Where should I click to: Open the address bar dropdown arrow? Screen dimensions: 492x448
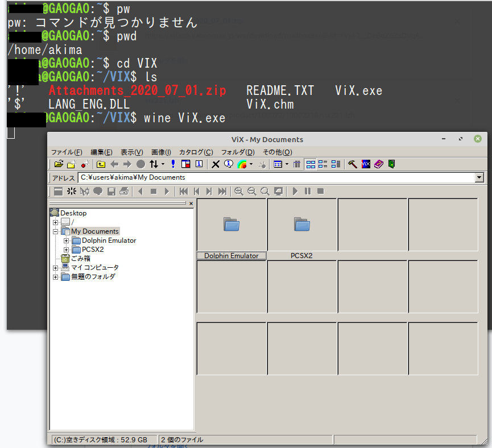click(479, 177)
